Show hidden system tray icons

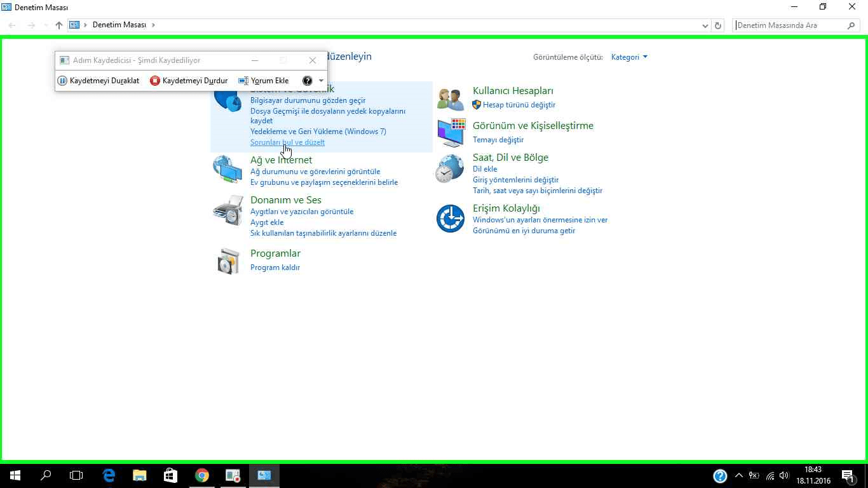(x=738, y=475)
